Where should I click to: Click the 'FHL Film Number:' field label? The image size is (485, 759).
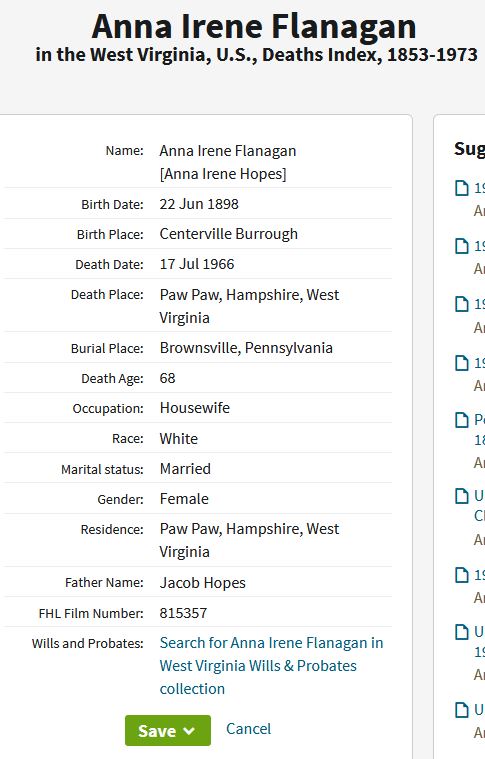91,613
